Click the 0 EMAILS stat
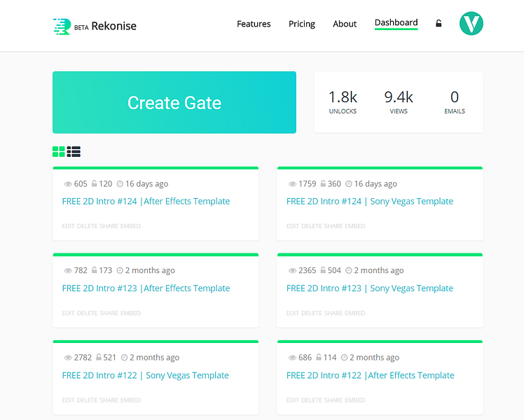 click(x=455, y=102)
